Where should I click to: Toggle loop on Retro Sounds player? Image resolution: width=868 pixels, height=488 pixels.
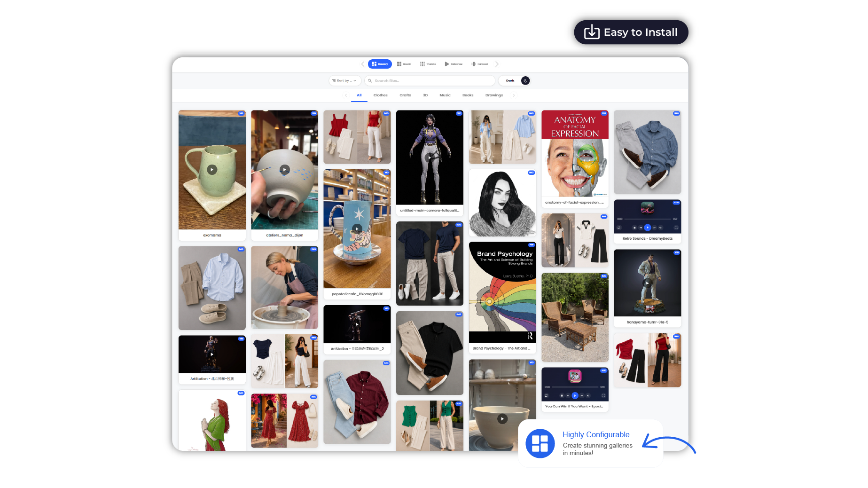619,228
